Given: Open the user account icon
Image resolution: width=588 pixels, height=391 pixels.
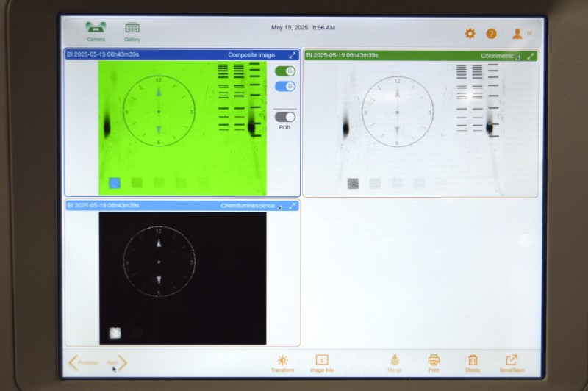Looking at the screenshot, I should click(517, 34).
